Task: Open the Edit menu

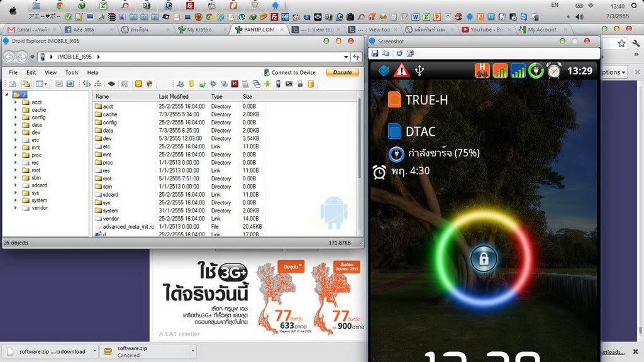Action: click(31, 72)
